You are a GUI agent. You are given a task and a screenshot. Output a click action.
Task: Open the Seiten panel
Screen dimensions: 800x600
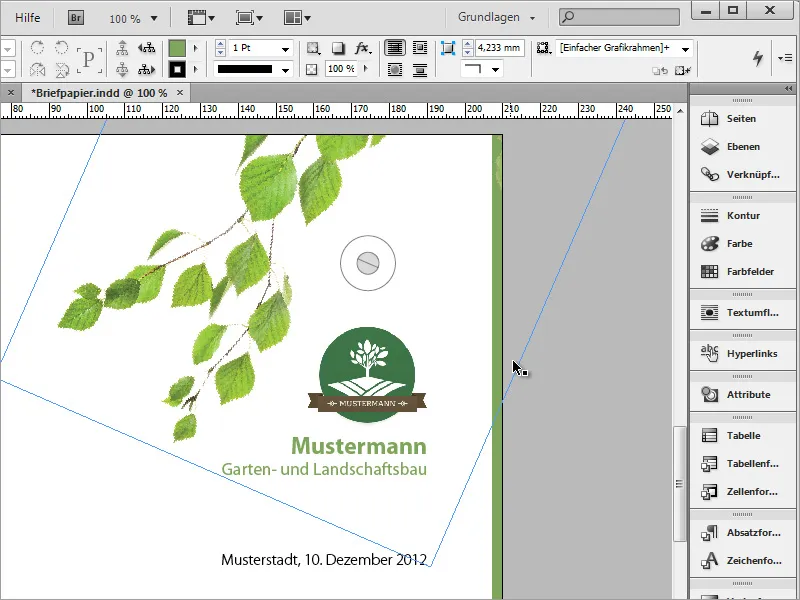tap(742, 119)
